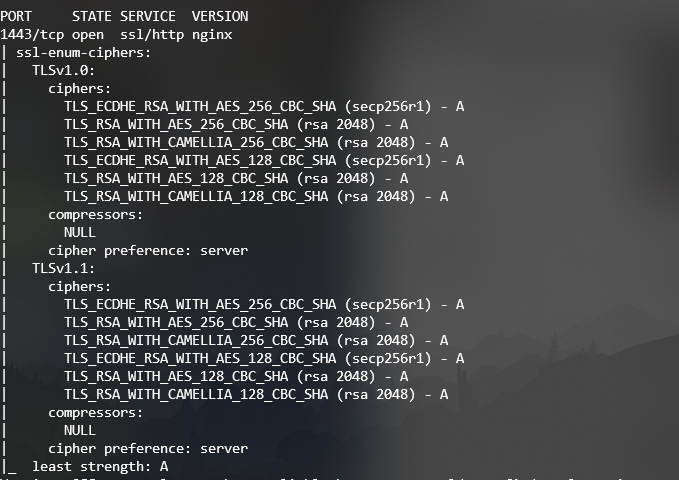Click the VERSION column header text
The image size is (679, 480).
coord(220,16)
